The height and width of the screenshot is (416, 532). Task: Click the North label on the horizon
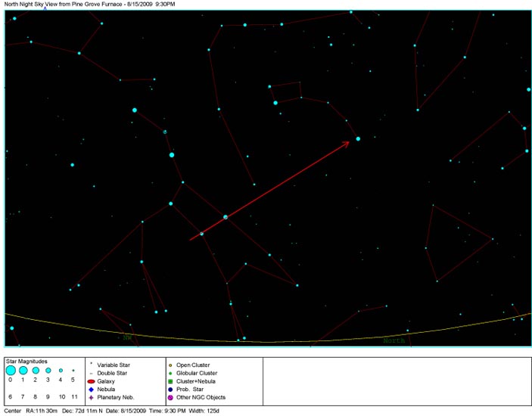click(394, 341)
